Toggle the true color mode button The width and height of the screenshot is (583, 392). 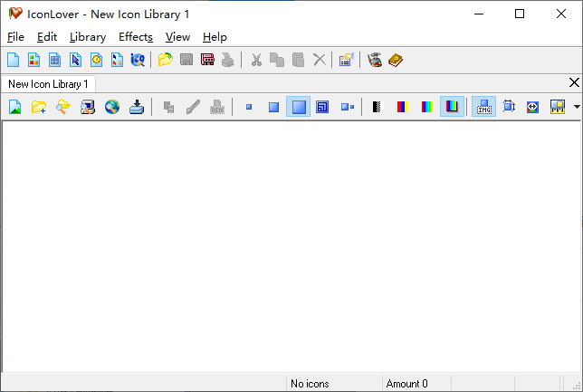pyautogui.click(x=452, y=106)
